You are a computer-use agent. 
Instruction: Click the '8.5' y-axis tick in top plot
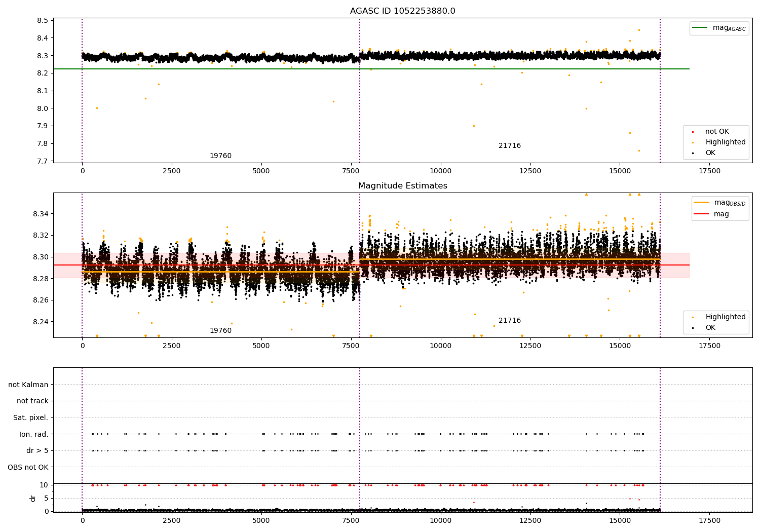pos(43,21)
